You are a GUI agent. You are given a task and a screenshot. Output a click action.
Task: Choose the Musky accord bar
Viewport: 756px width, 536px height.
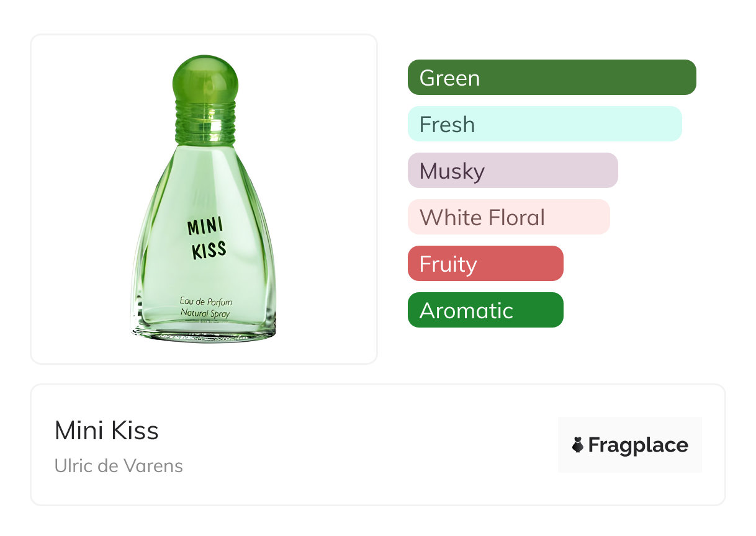pyautogui.click(x=513, y=171)
